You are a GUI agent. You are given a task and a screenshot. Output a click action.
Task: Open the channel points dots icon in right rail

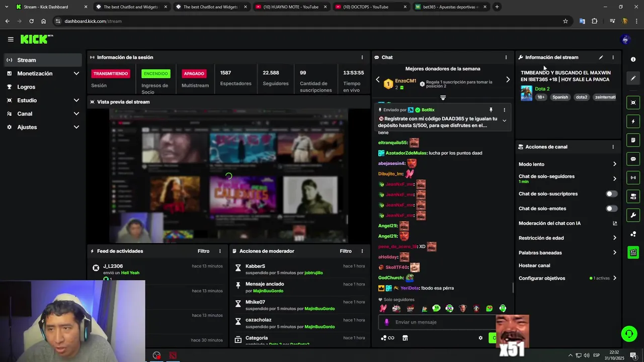633,234
